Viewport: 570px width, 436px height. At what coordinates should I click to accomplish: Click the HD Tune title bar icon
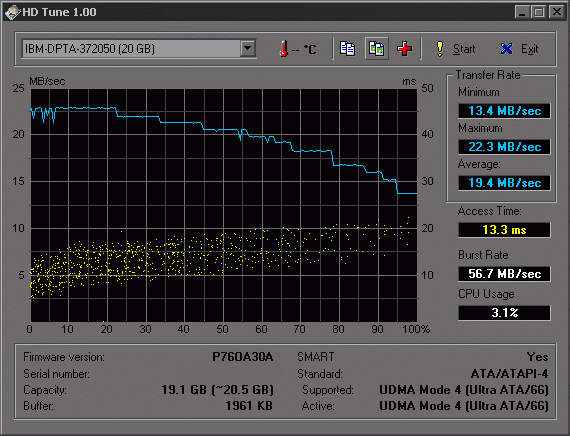tap(12, 12)
